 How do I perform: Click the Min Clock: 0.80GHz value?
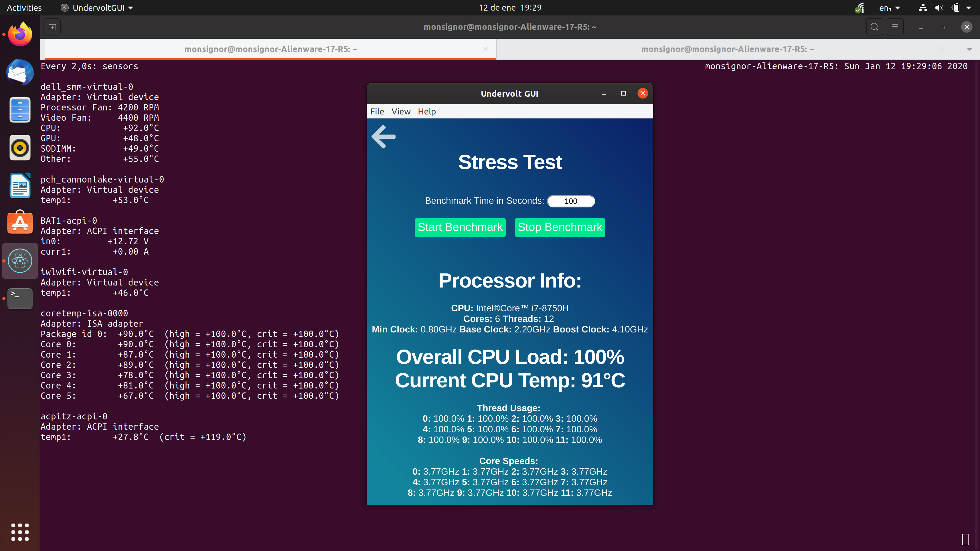[438, 329]
